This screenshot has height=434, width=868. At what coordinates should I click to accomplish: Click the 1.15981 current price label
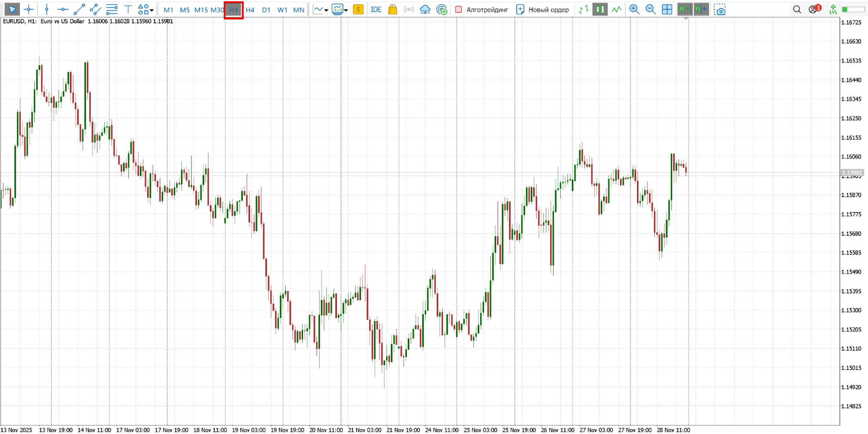853,172
